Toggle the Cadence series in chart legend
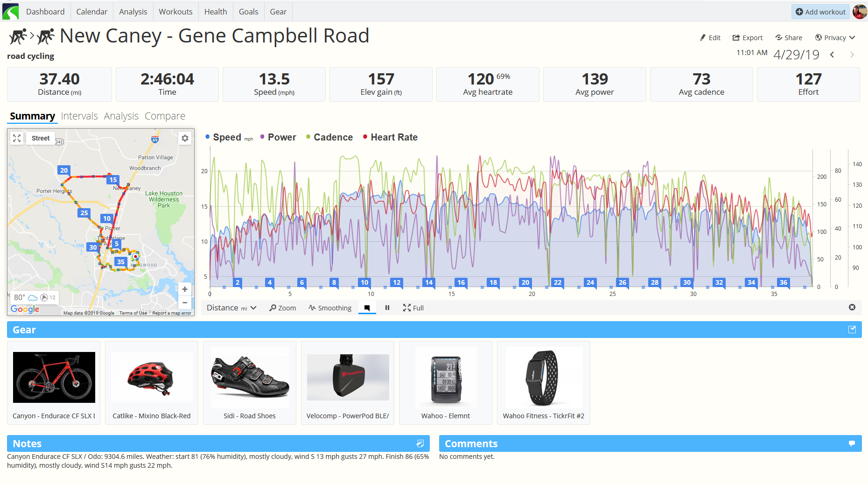This screenshot has width=868, height=485. click(x=333, y=137)
